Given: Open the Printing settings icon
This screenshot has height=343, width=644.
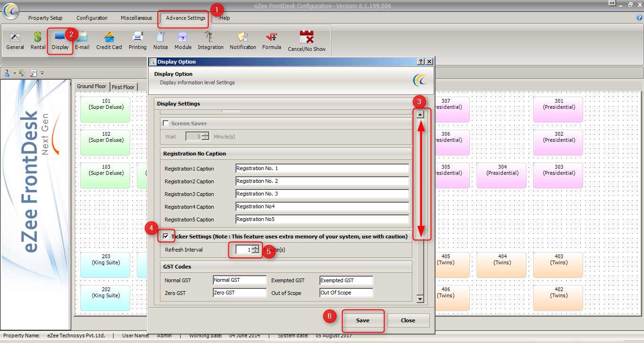Looking at the screenshot, I should coord(138,37).
